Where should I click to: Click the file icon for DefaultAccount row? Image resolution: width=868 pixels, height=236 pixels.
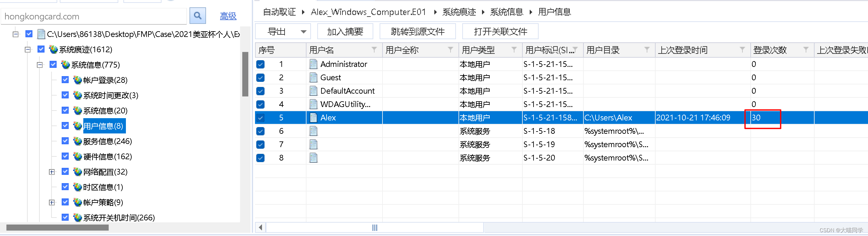313,91
